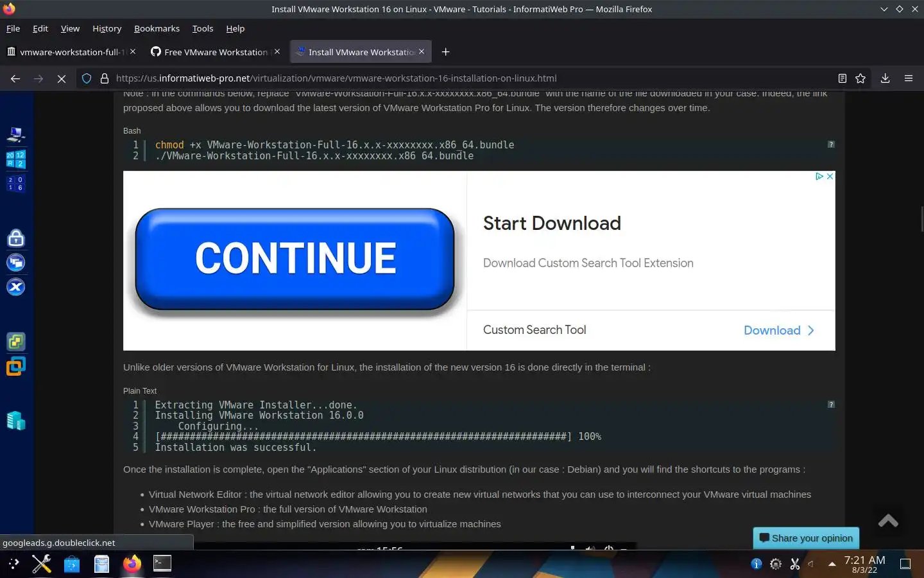
Task: Click the Share your opinion button
Action: tap(806, 538)
